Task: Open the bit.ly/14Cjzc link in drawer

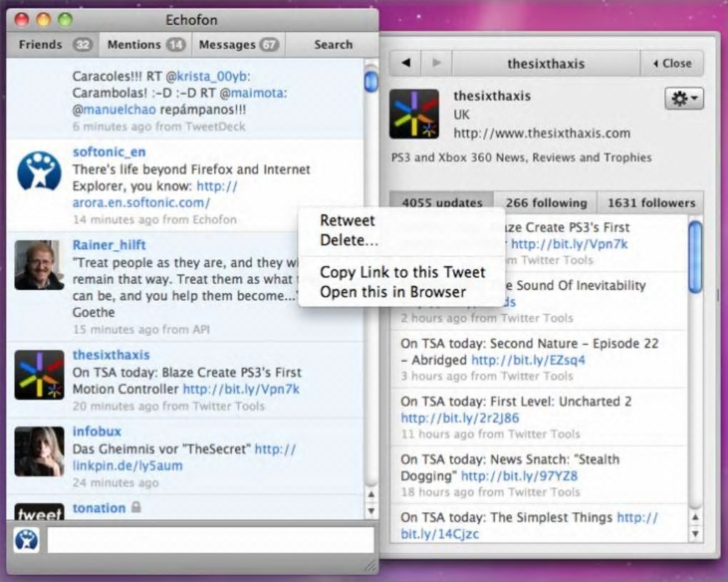Action: pyautogui.click(x=439, y=533)
